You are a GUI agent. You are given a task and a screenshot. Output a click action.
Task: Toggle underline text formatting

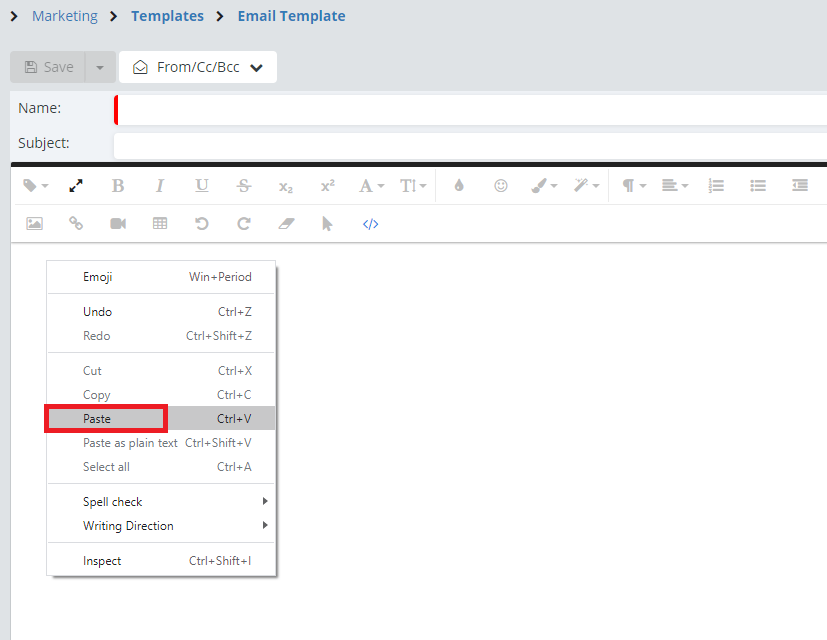[x=202, y=185]
